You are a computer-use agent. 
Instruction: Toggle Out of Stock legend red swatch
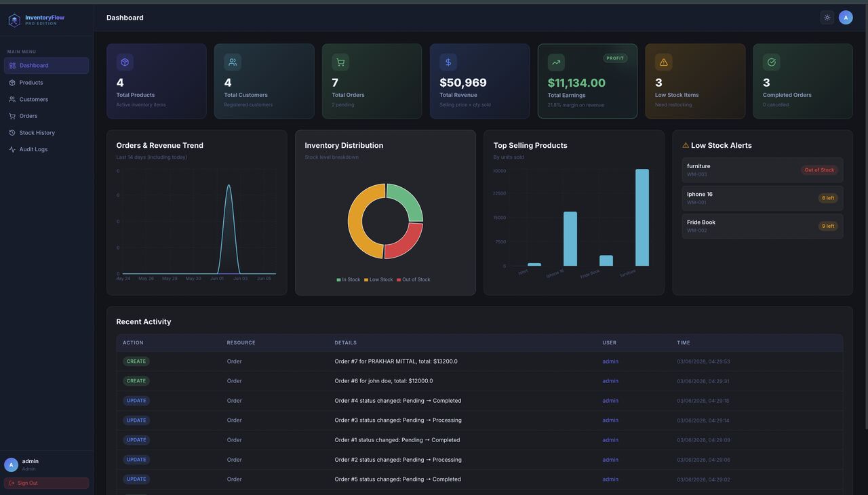point(399,280)
